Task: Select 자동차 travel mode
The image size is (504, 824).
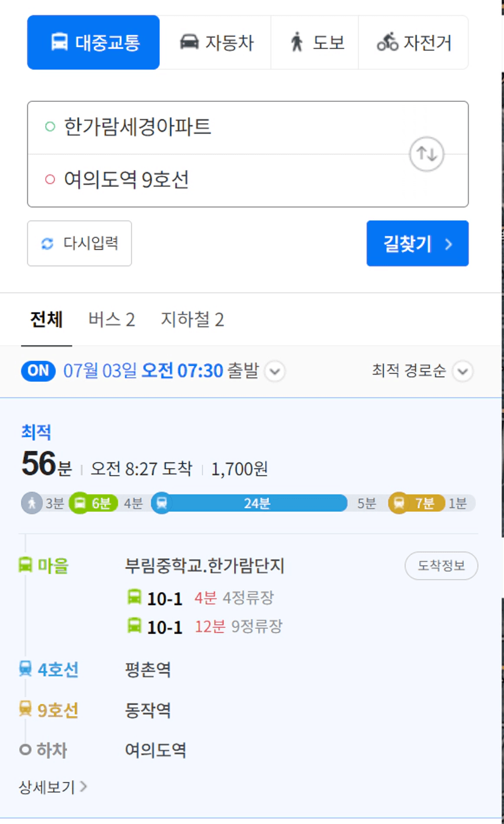Action: [216, 43]
